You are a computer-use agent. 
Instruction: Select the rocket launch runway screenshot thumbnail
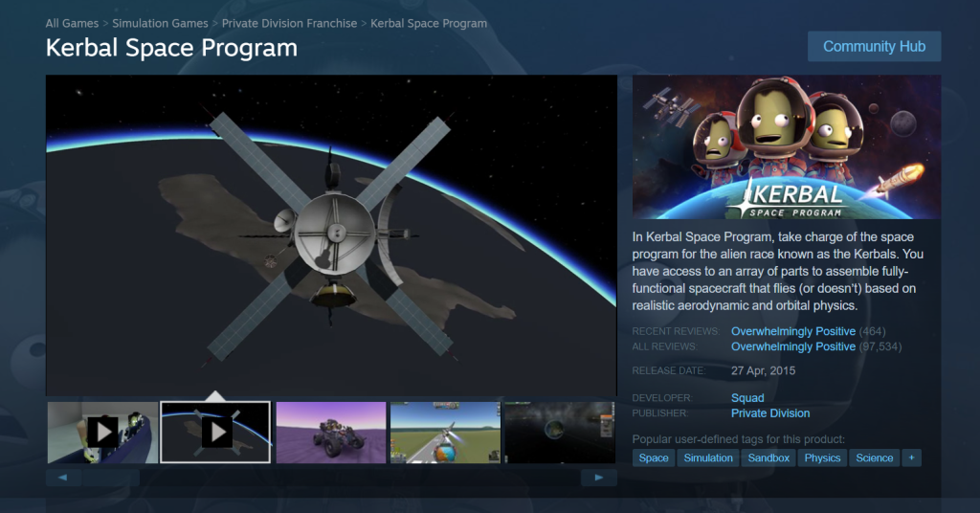coord(446,433)
